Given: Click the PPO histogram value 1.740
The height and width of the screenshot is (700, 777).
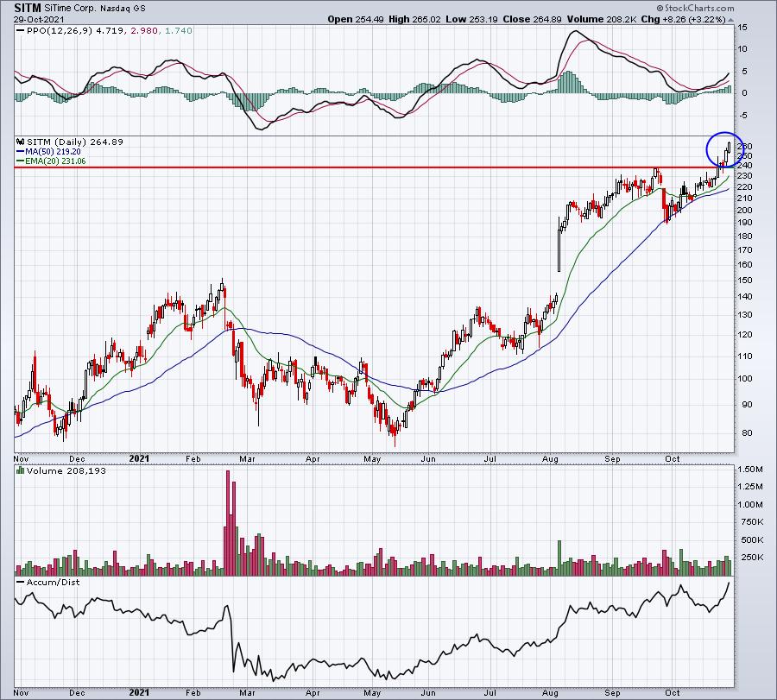Looking at the screenshot, I should pyautogui.click(x=179, y=31).
